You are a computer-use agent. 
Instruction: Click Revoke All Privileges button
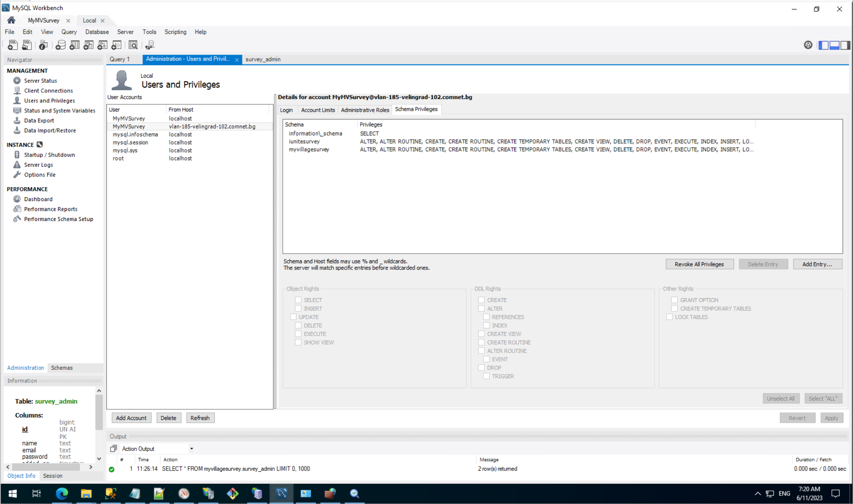(699, 264)
